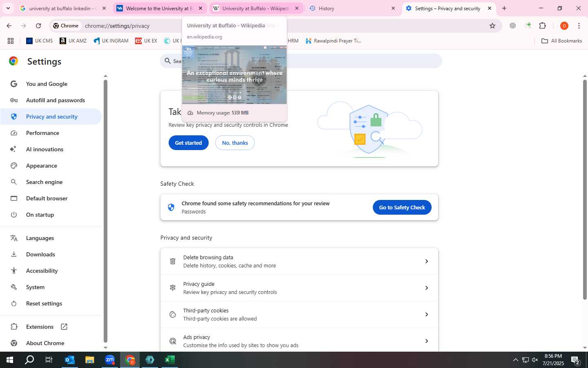Open System settings
Screen dimensions: 588x368
coord(51,287)
